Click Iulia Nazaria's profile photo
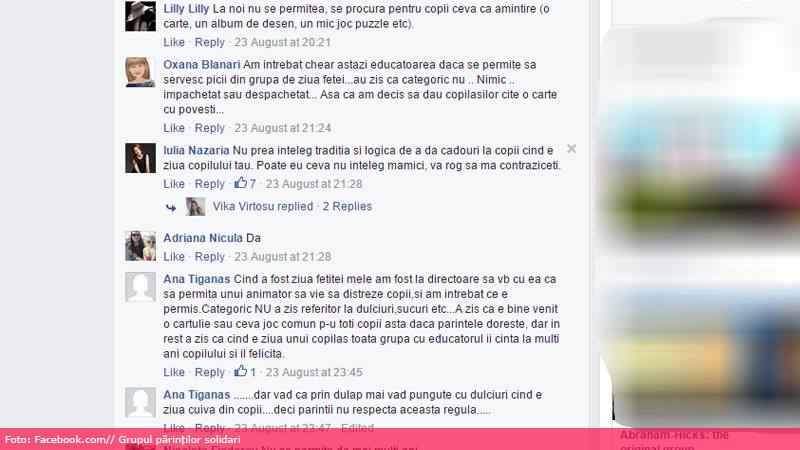800x450 pixels. click(x=140, y=158)
